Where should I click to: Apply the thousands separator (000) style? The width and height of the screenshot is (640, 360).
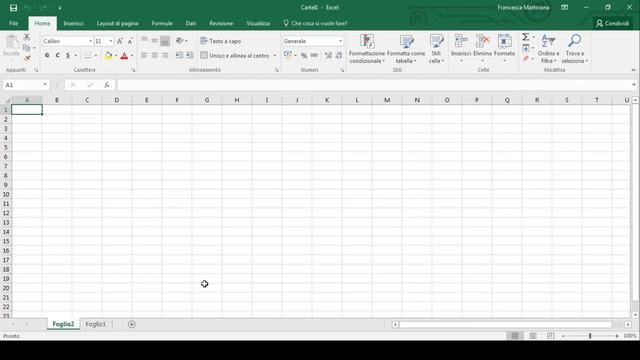pyautogui.click(x=314, y=56)
